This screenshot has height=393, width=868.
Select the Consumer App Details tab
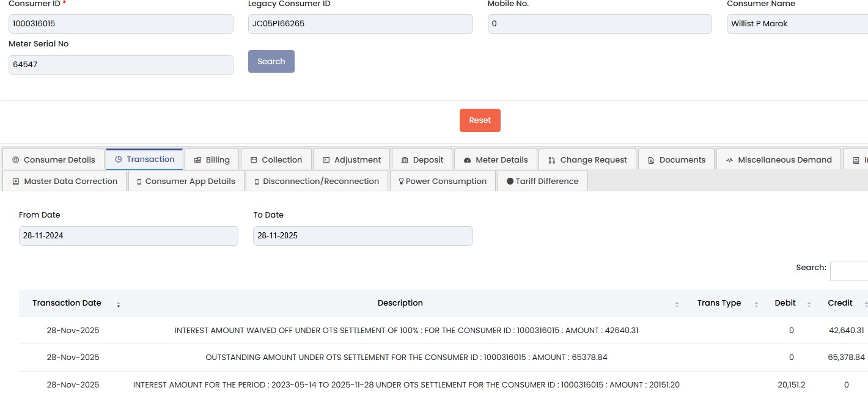coord(185,181)
